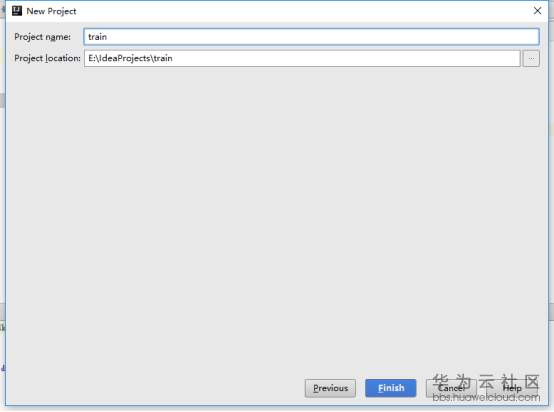Screen dimensions: 554x412
Task: Close the New Project window
Action: [537, 11]
